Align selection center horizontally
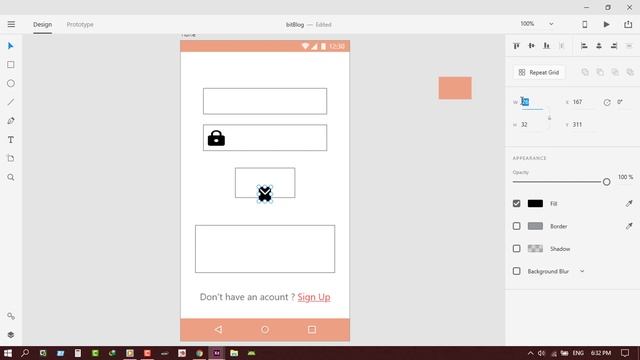Screen dimensions: 640x360 599,46
